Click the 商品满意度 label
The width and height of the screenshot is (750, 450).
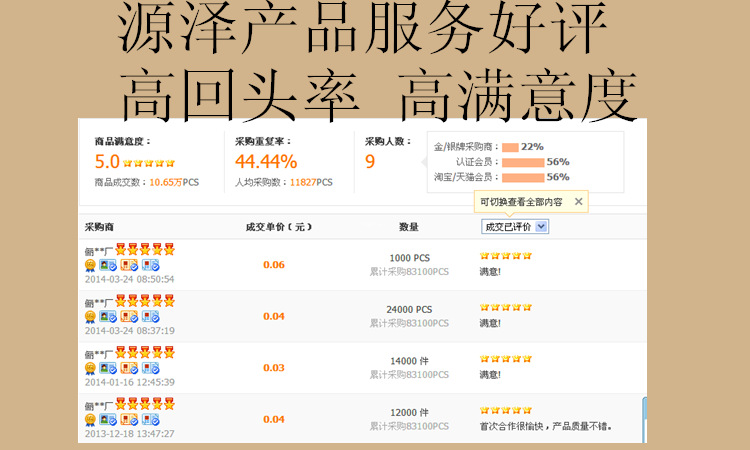(122, 142)
